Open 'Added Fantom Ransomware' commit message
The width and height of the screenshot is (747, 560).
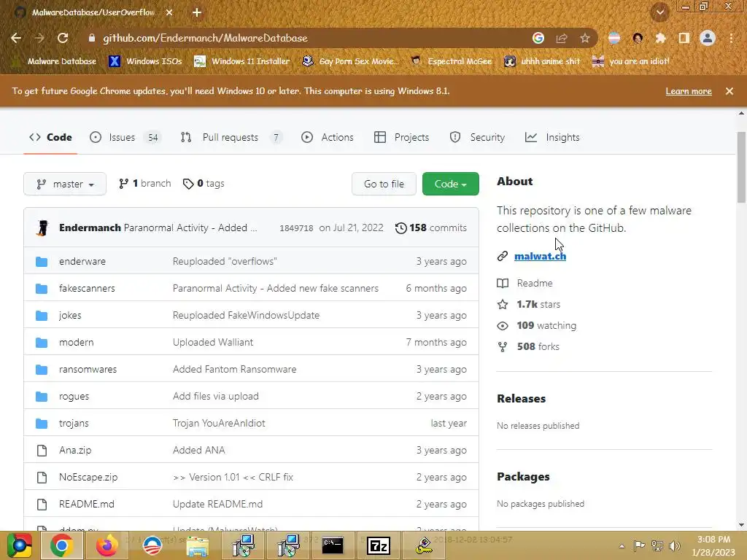[x=234, y=369]
